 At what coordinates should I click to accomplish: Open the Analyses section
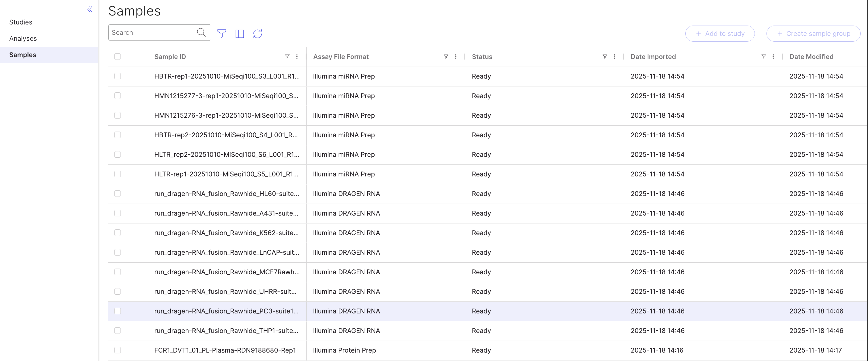(x=23, y=38)
